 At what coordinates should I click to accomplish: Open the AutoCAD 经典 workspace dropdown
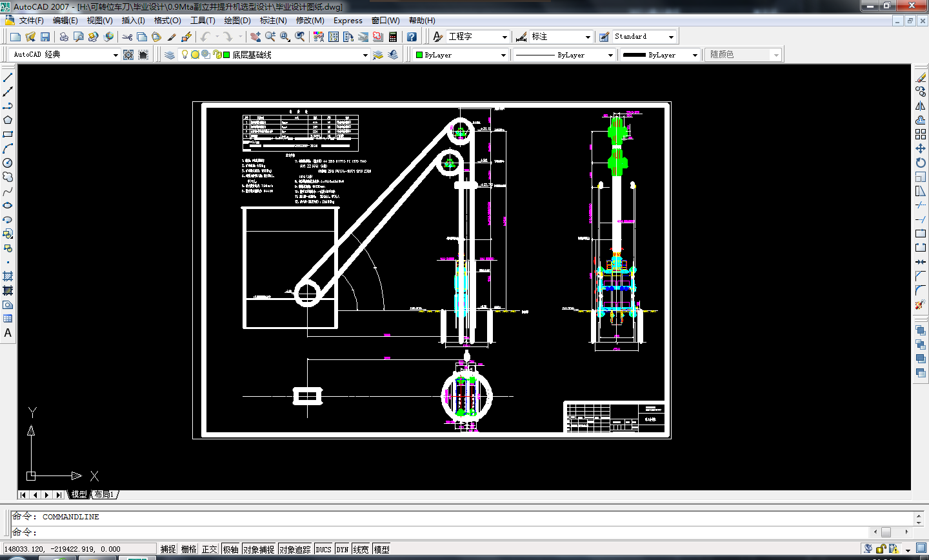pos(115,55)
